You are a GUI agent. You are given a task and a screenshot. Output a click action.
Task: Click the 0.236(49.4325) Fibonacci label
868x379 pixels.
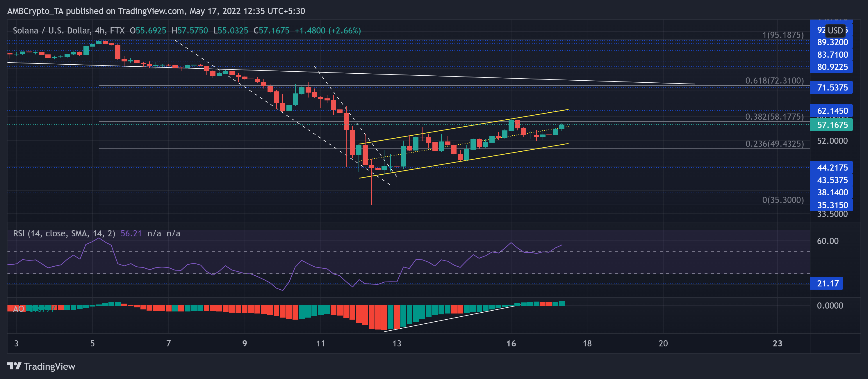[774, 144]
